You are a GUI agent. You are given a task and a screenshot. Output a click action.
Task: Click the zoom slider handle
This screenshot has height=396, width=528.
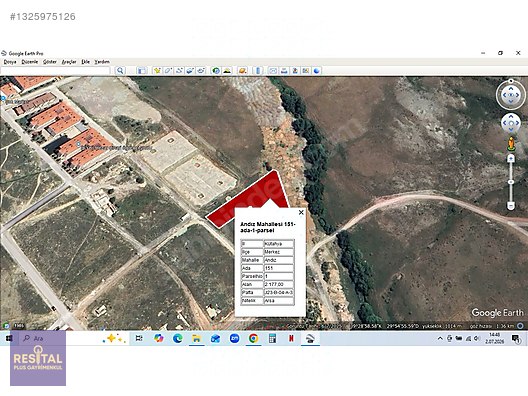click(x=511, y=182)
